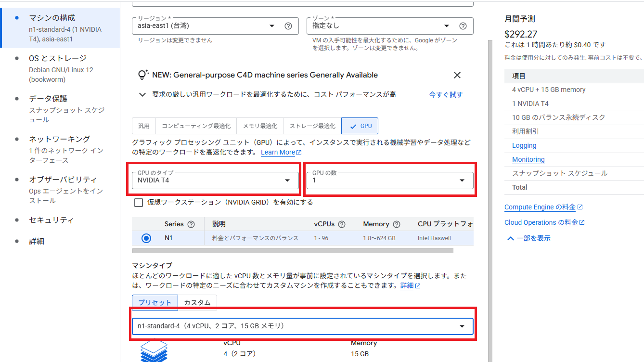Click the Series column help icon
This screenshot has width=644, height=362.
click(191, 224)
